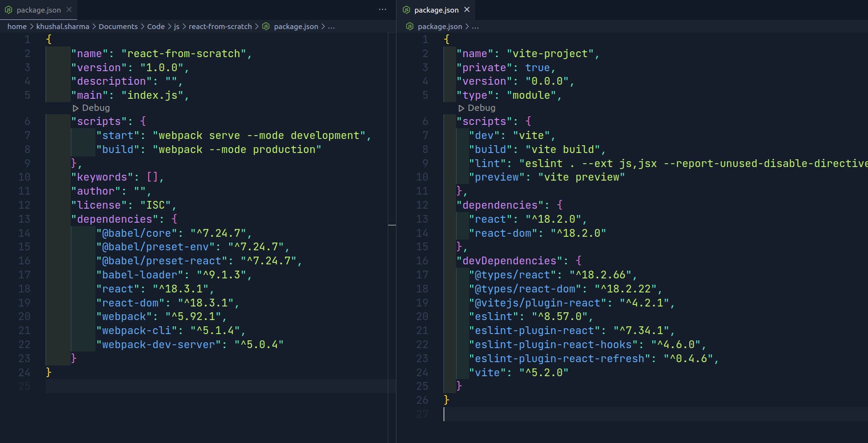Click the npm file icon in left tab

coord(8,10)
